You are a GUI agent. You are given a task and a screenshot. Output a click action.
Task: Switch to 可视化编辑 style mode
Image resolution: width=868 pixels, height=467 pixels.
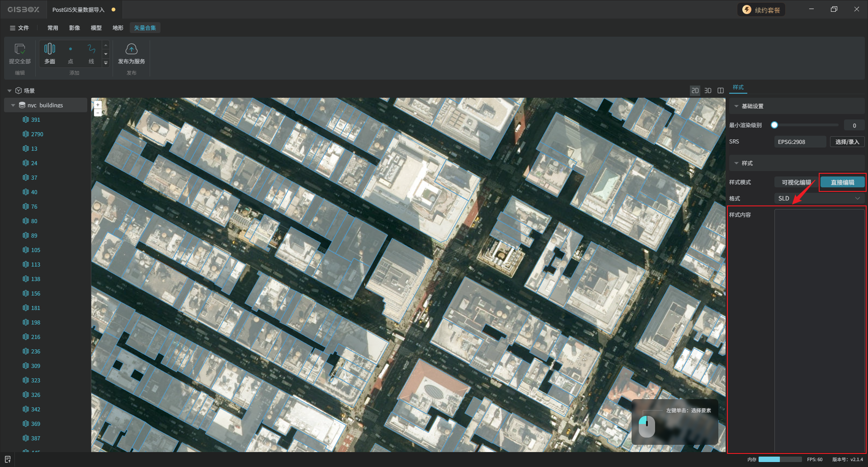796,182
